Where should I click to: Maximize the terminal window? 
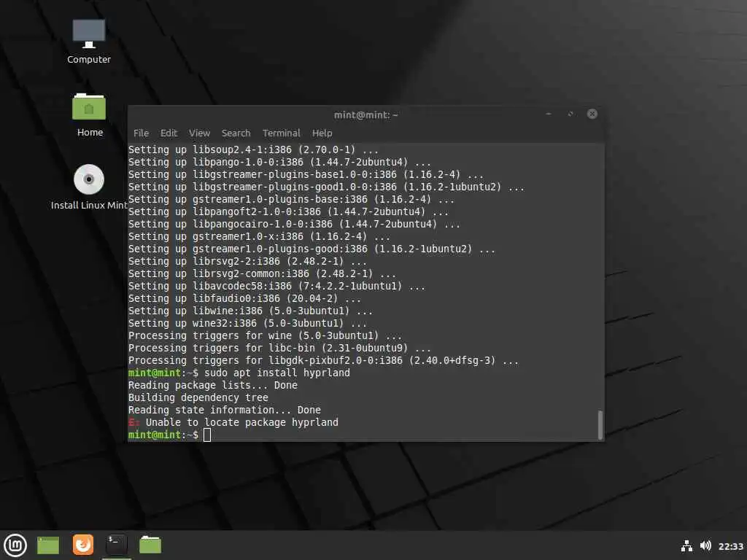click(x=570, y=114)
